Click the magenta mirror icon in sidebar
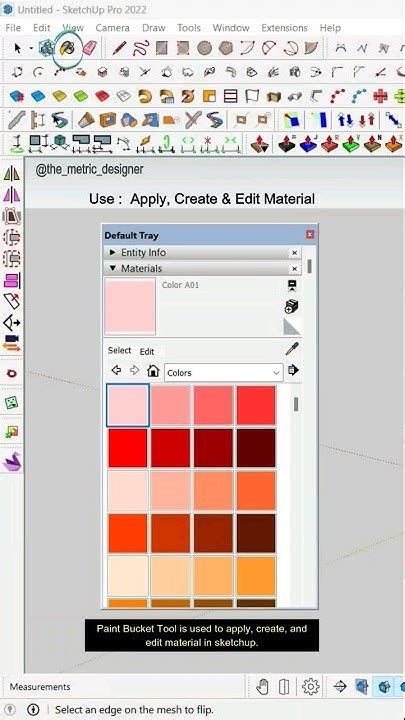This screenshot has height=720, width=405. [11, 195]
